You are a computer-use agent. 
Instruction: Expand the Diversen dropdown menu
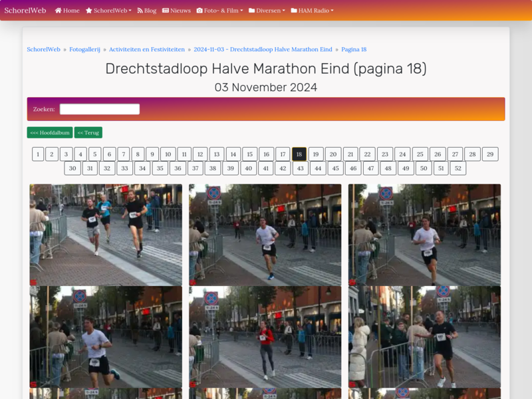coord(267,11)
